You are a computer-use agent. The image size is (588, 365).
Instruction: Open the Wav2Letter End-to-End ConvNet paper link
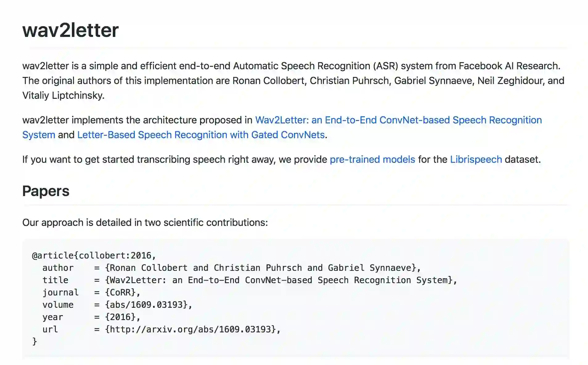click(398, 120)
